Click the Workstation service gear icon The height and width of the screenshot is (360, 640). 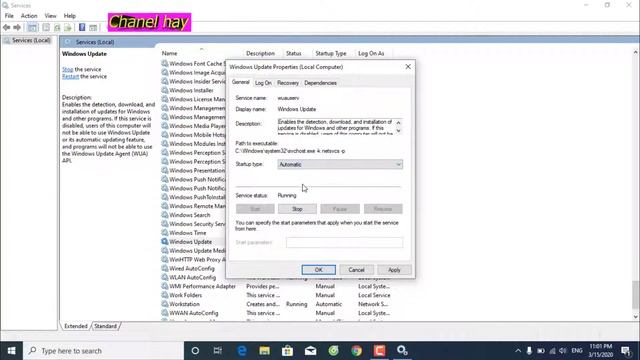(x=164, y=304)
